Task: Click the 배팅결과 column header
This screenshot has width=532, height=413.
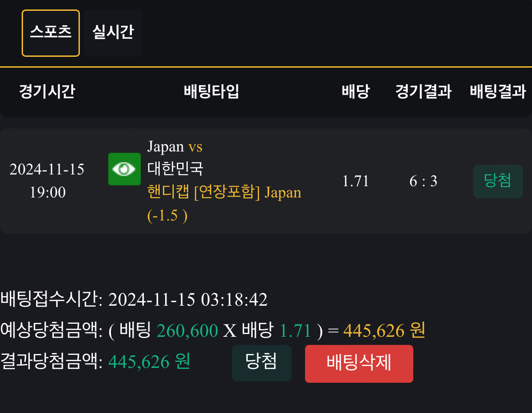Action: coord(498,92)
